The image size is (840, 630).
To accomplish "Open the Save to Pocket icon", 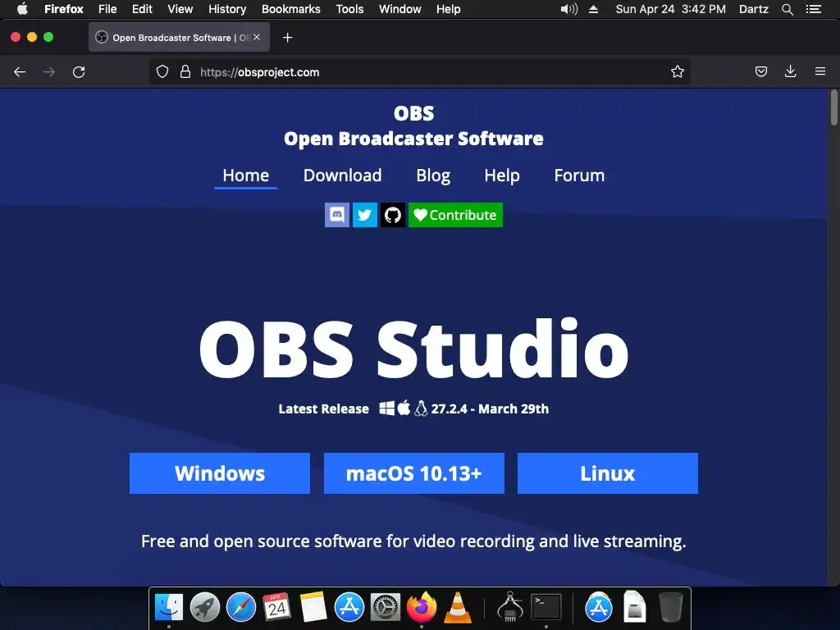I will [x=761, y=72].
